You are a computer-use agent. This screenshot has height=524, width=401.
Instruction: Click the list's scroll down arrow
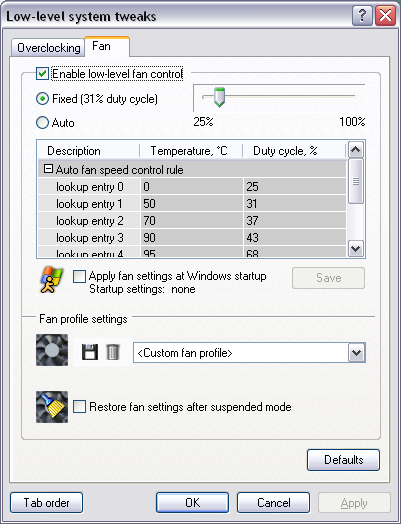click(356, 249)
